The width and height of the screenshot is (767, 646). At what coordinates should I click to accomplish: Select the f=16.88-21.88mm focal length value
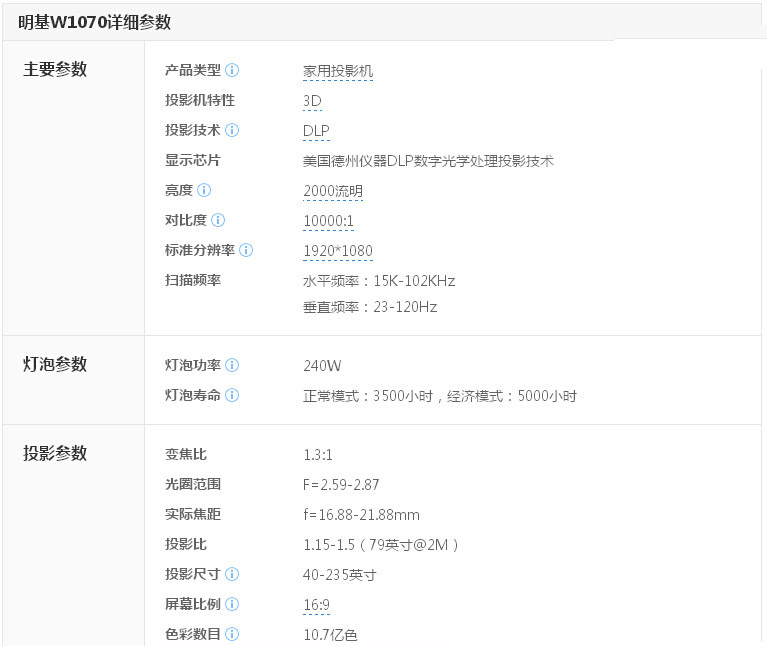pos(361,515)
